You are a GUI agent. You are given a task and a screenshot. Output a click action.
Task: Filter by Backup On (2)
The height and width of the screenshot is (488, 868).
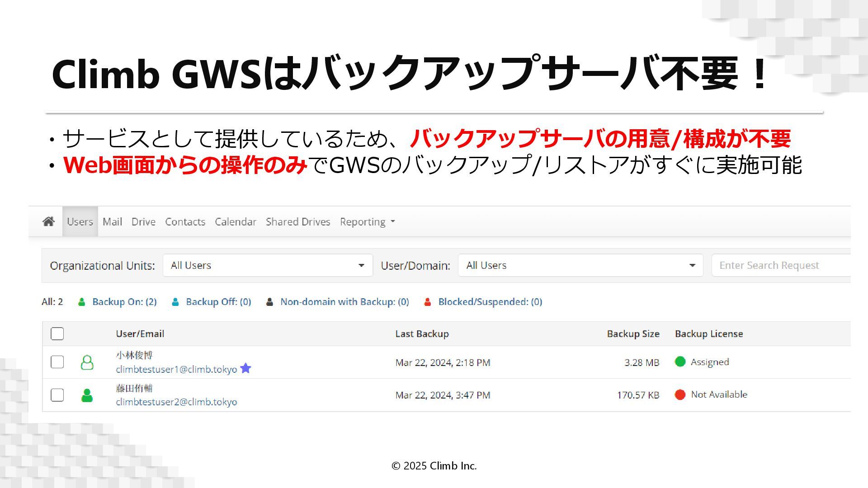click(124, 302)
